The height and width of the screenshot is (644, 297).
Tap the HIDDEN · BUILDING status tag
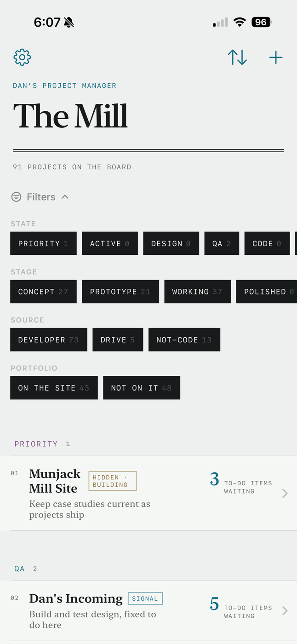point(113,481)
